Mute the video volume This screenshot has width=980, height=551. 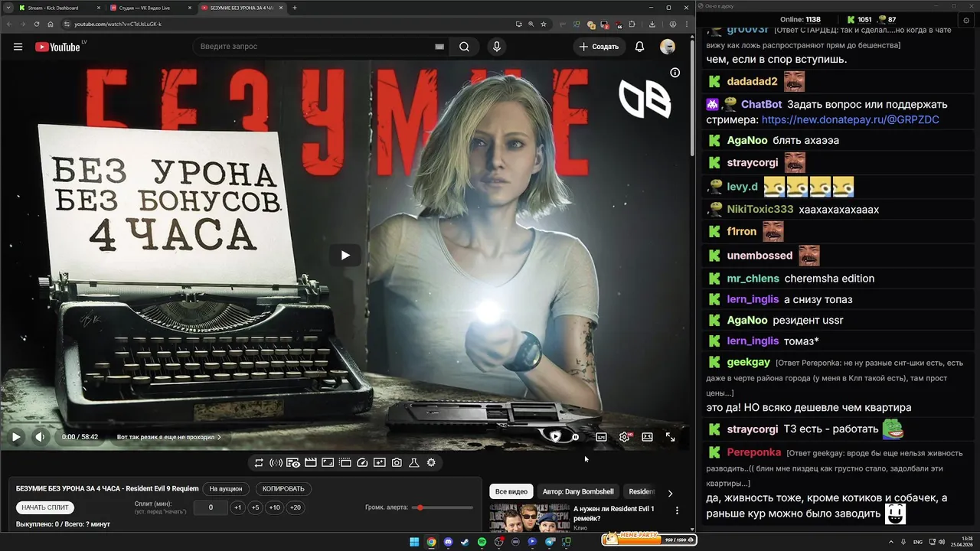[x=40, y=437]
